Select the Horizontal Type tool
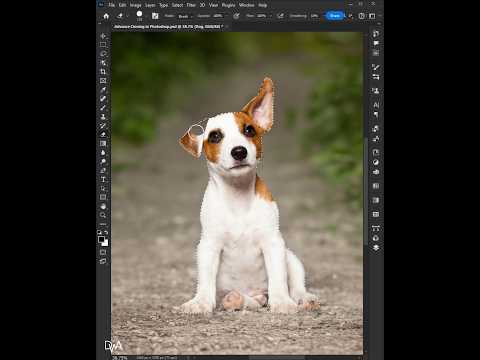 tap(103, 180)
